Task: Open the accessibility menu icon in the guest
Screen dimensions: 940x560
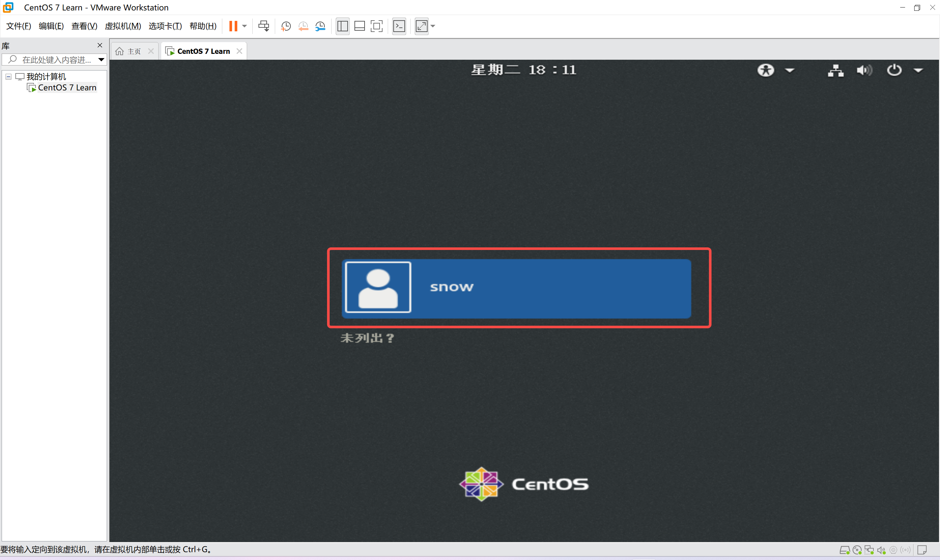Action: coord(766,70)
